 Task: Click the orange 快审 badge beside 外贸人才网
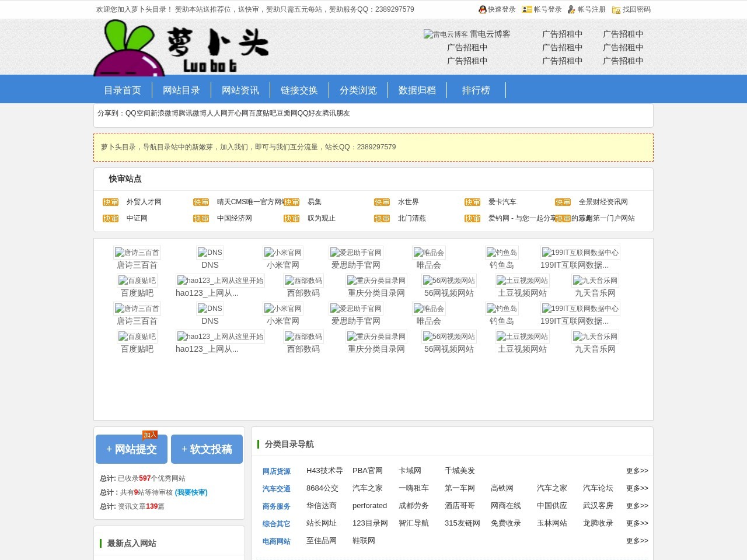tap(110, 202)
